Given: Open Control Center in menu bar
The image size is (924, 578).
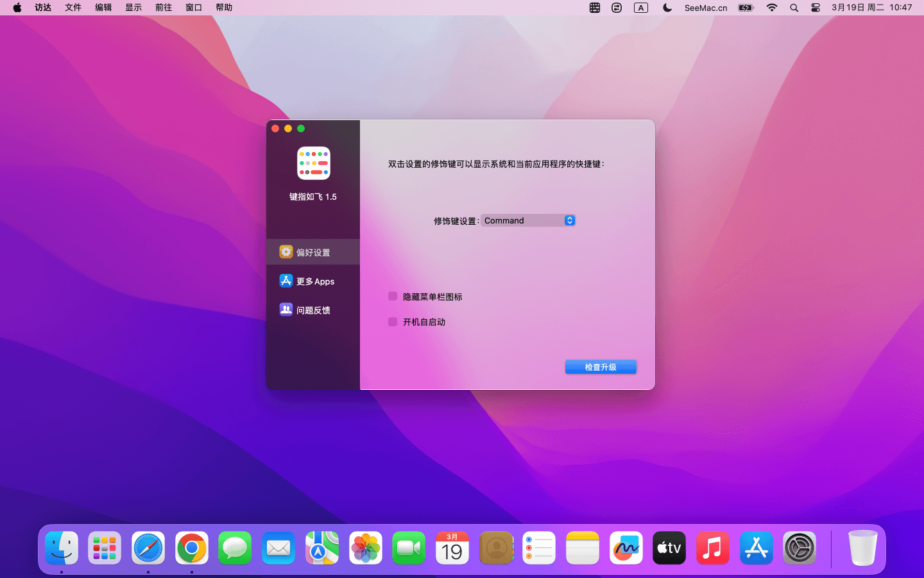Looking at the screenshot, I should click(x=816, y=8).
